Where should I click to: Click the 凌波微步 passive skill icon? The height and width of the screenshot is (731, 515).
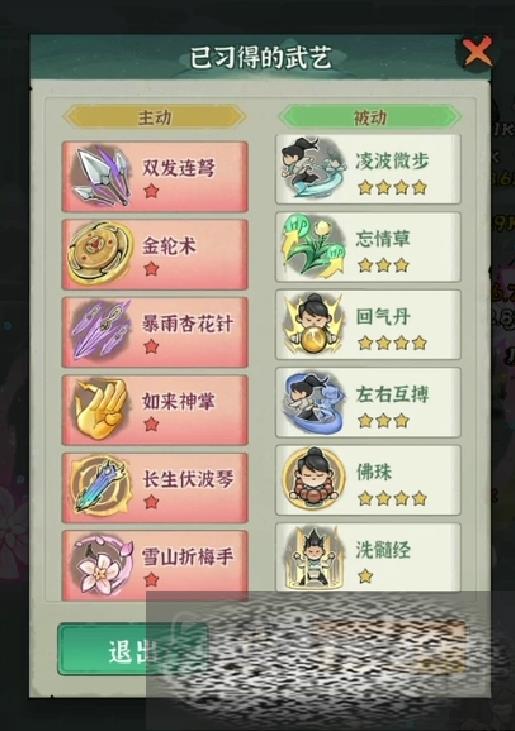312,168
